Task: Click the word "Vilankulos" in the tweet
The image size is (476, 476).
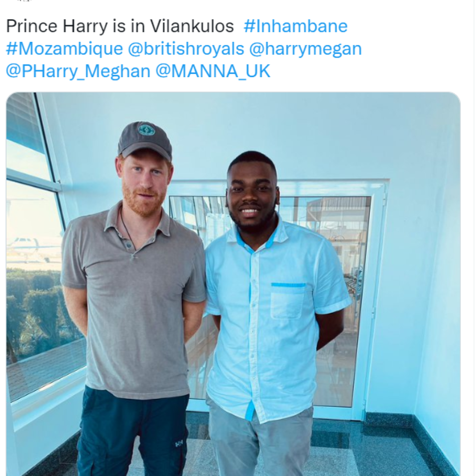Action: click(192, 26)
